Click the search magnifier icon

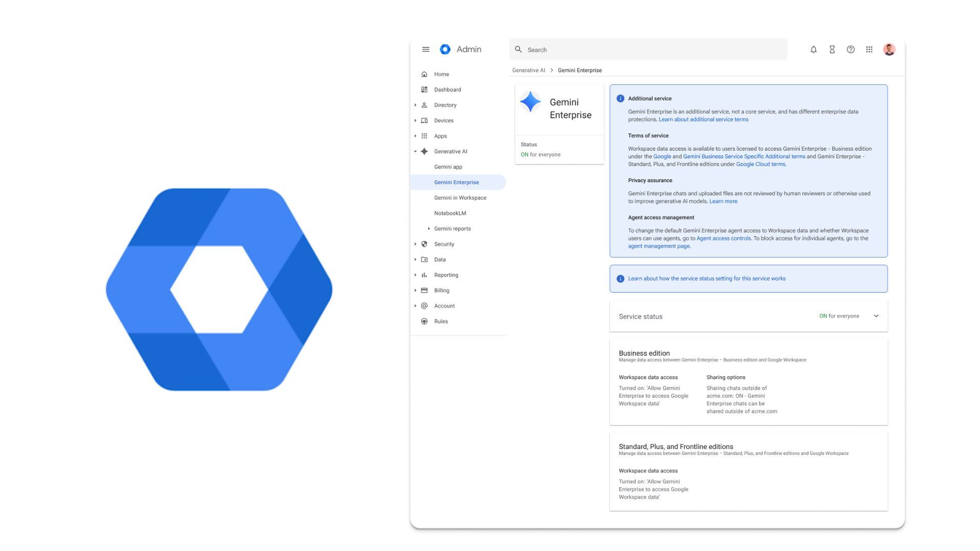tap(518, 49)
